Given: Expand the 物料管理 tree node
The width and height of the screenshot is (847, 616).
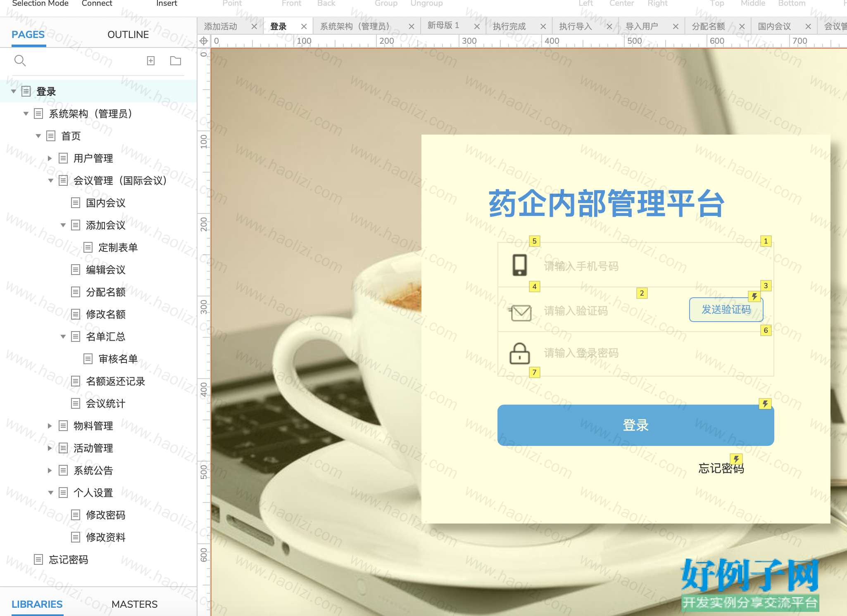Looking at the screenshot, I should [x=50, y=426].
